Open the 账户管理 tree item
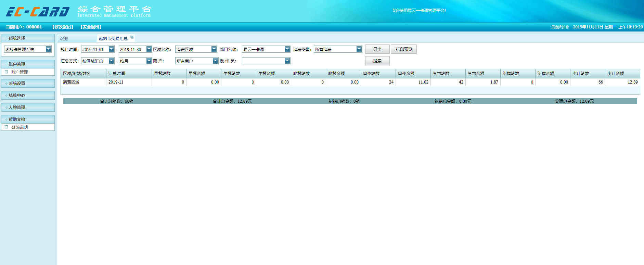The width and height of the screenshot is (644, 265). click(x=20, y=72)
